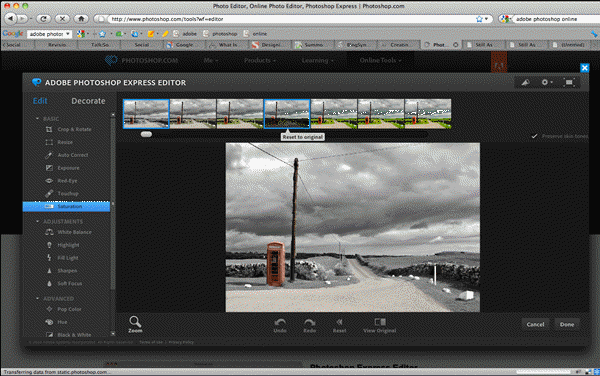600x376 pixels.
Task: Redo the last edit
Action: click(310, 325)
